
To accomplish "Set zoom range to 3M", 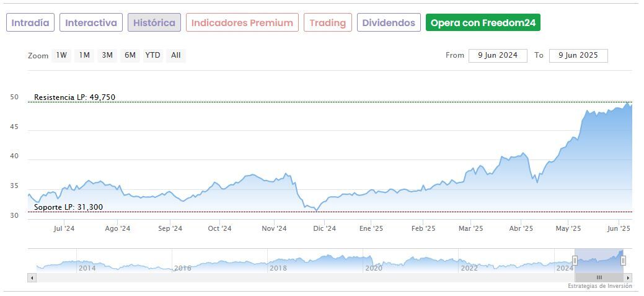I will [107, 55].
